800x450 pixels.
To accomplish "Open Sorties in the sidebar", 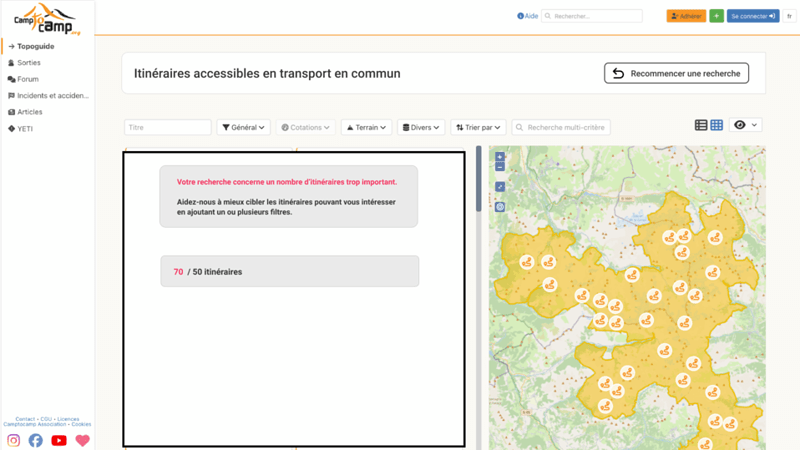I will click(28, 63).
